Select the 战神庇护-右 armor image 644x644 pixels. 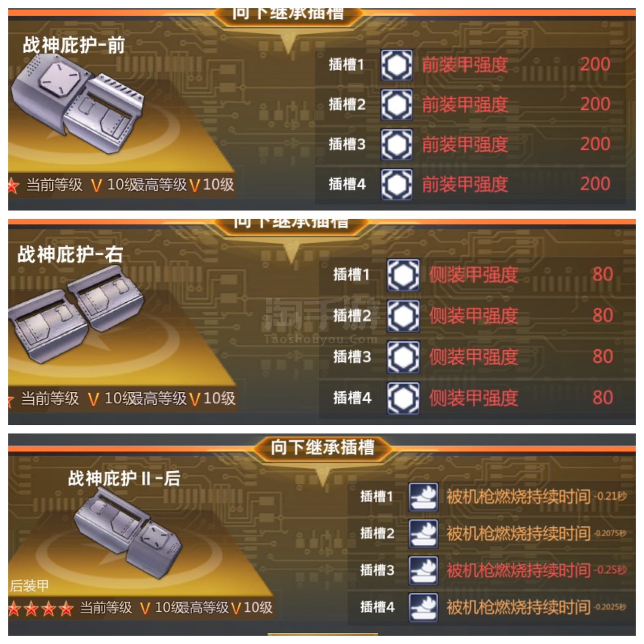point(76,312)
